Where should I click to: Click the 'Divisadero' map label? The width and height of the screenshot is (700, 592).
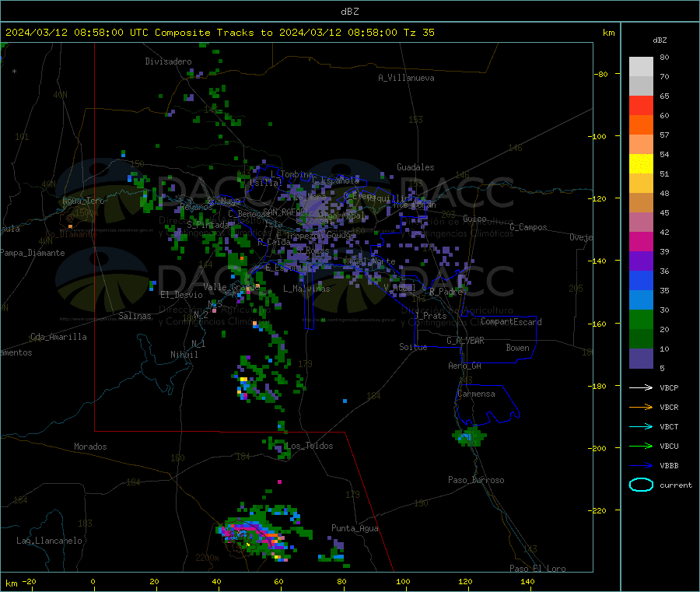tap(168, 61)
